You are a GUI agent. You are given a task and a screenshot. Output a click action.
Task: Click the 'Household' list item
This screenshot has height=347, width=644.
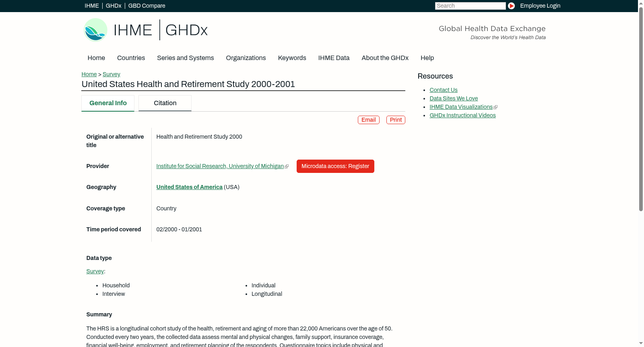pyautogui.click(x=116, y=285)
